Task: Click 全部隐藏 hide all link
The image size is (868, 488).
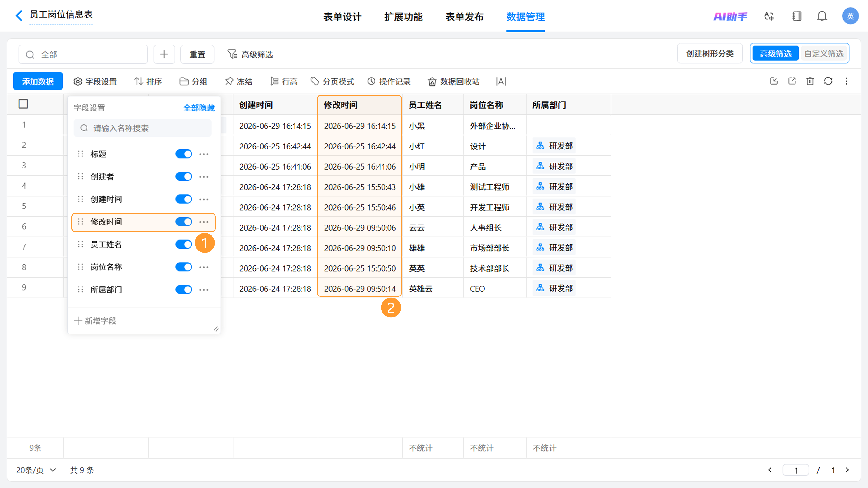Action: click(199, 108)
